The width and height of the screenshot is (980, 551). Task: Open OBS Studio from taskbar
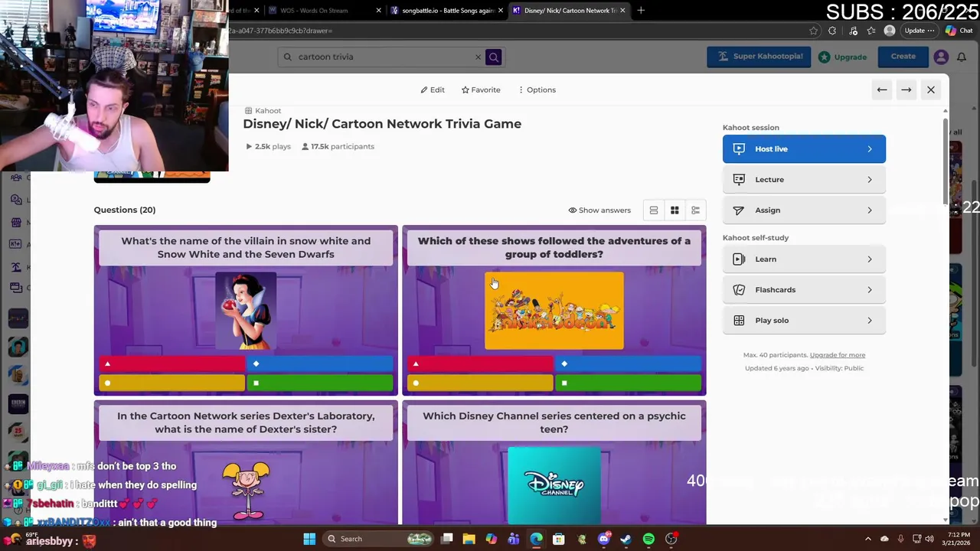[x=671, y=539]
